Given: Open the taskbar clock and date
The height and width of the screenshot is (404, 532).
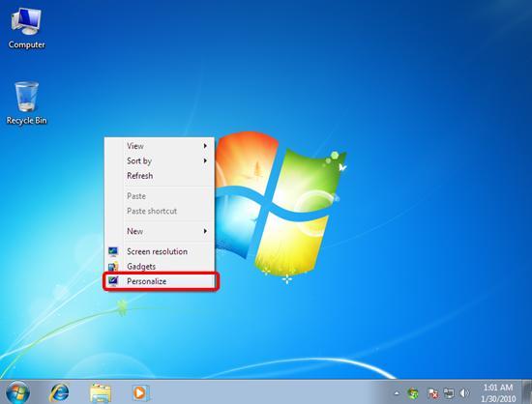Looking at the screenshot, I should (498, 392).
